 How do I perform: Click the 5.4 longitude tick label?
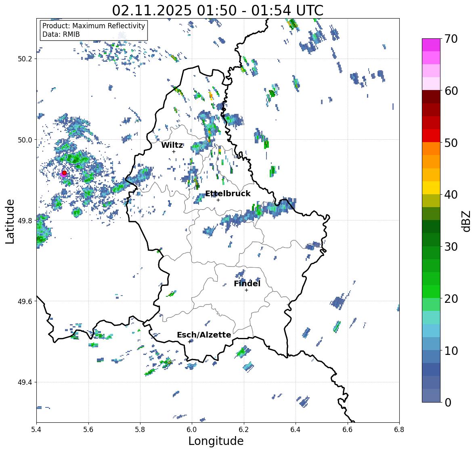click(x=36, y=430)
